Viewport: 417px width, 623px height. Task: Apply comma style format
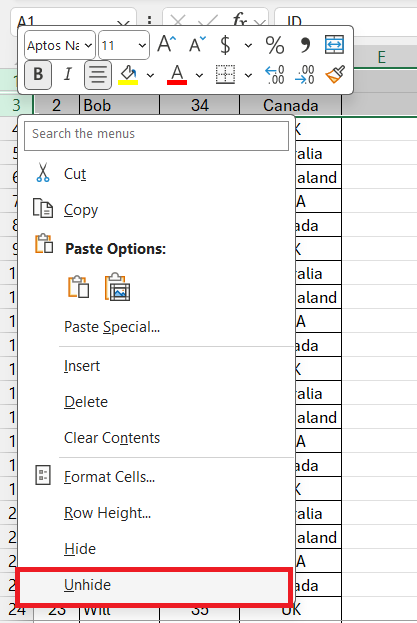coord(305,44)
